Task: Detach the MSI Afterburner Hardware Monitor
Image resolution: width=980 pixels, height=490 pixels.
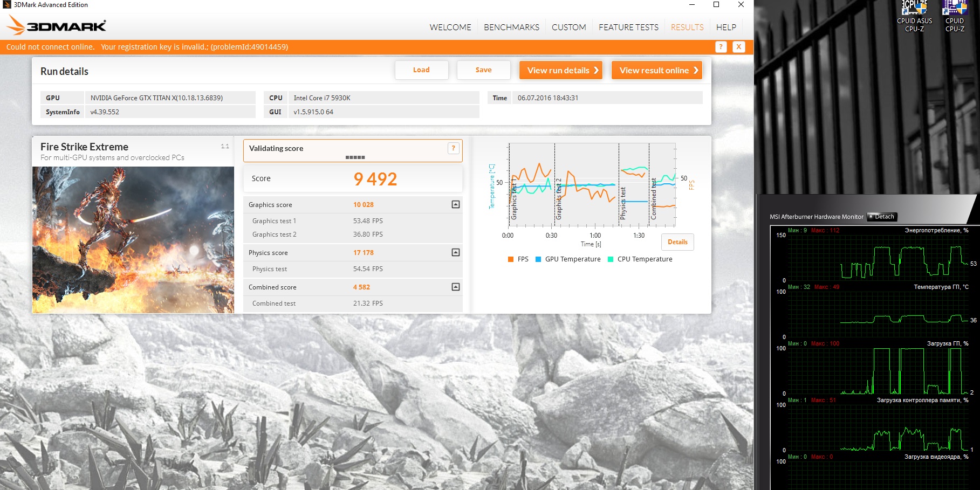Action: click(881, 217)
